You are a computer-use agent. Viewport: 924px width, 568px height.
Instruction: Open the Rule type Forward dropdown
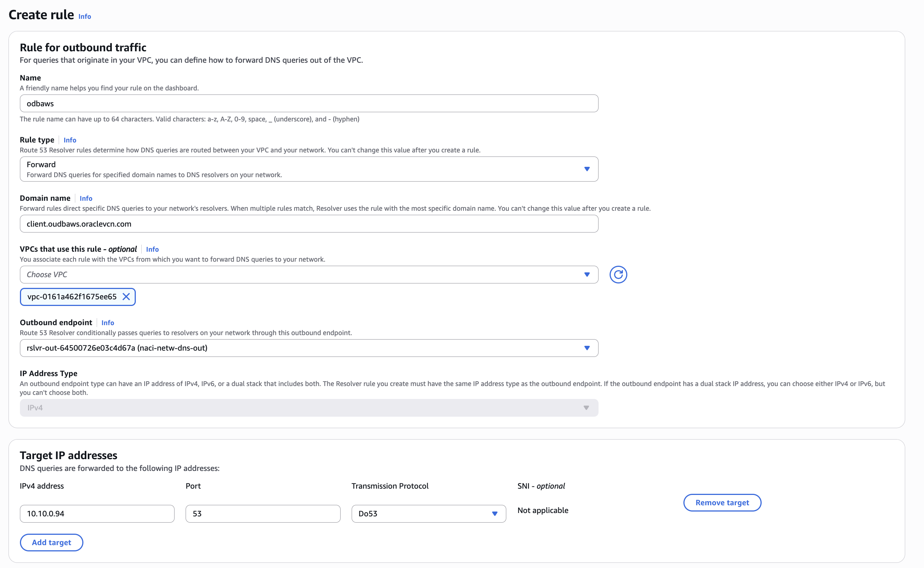[308, 169]
